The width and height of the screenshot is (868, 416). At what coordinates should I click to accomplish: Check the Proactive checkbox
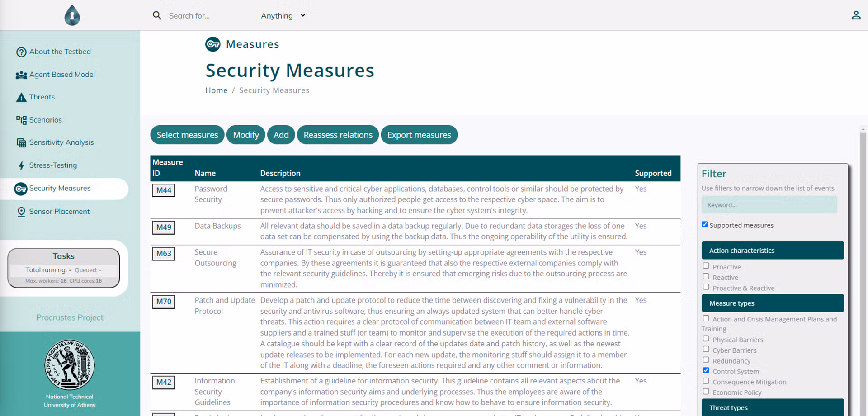706,266
